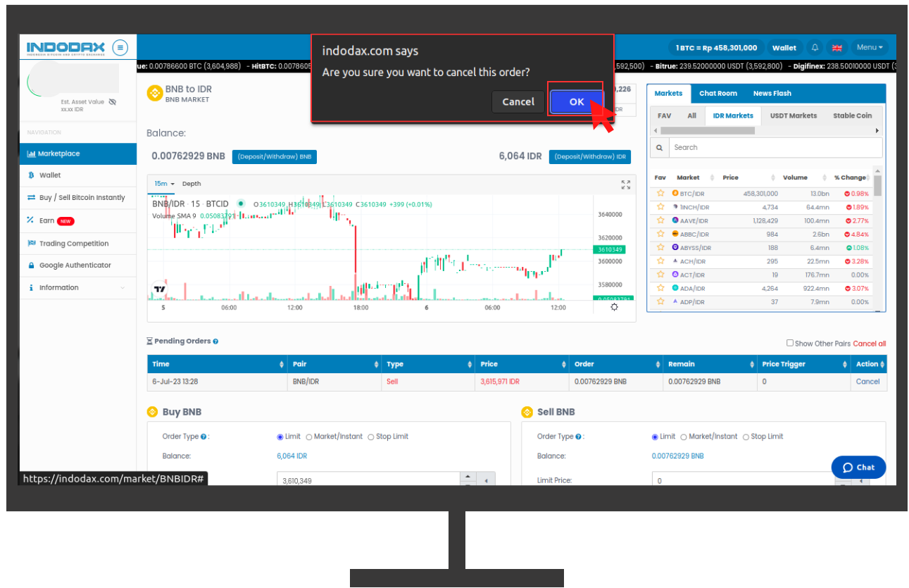Switch chart to Depth view
The height and width of the screenshot is (588, 909).
(192, 184)
